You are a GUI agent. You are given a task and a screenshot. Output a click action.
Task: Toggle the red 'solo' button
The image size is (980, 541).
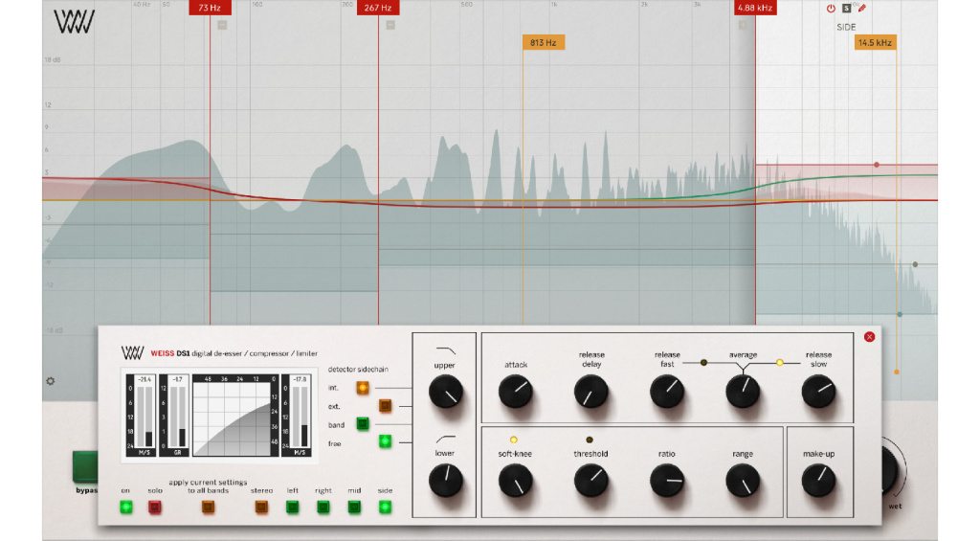155,507
